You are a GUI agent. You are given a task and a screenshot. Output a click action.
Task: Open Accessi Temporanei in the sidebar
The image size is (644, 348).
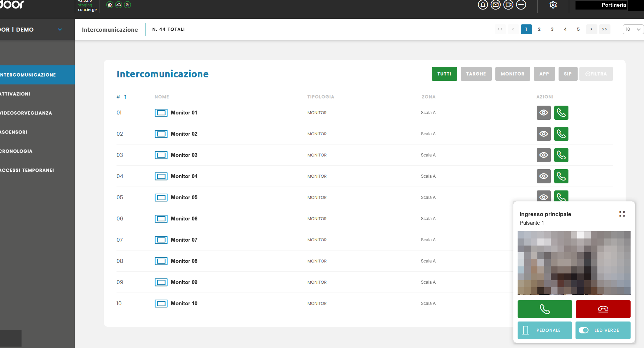pos(37,170)
